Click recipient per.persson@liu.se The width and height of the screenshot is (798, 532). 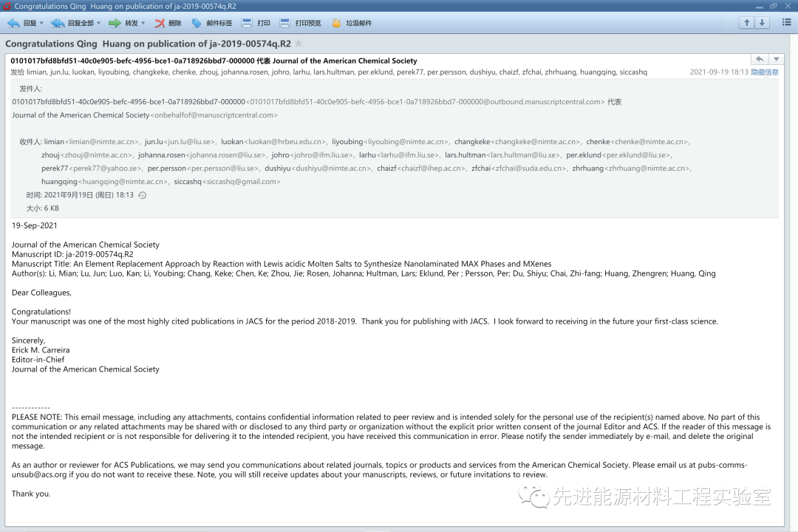222,168
